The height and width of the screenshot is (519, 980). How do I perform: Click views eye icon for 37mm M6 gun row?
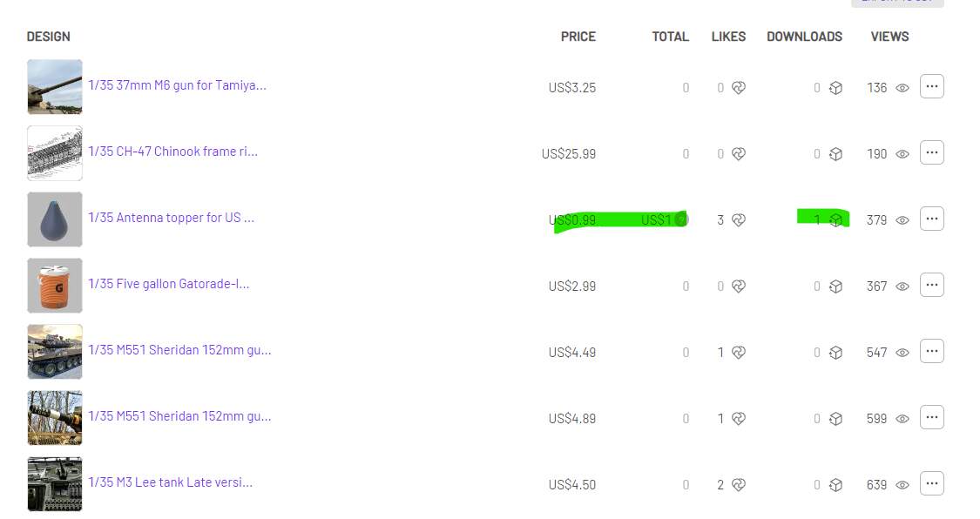pos(902,88)
